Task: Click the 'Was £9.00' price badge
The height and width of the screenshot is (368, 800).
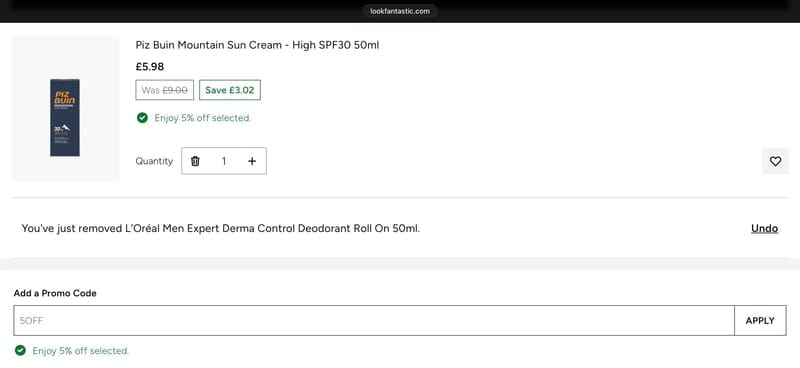Action: pos(164,90)
